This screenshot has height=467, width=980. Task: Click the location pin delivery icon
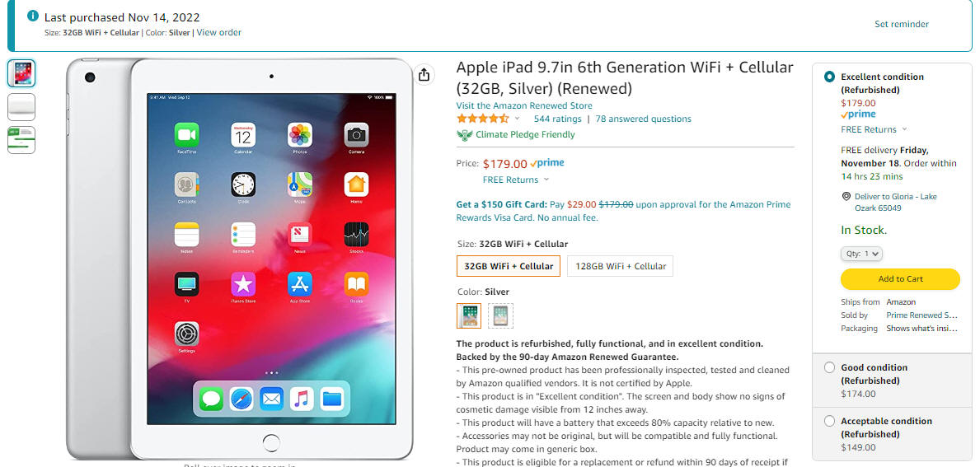point(846,197)
